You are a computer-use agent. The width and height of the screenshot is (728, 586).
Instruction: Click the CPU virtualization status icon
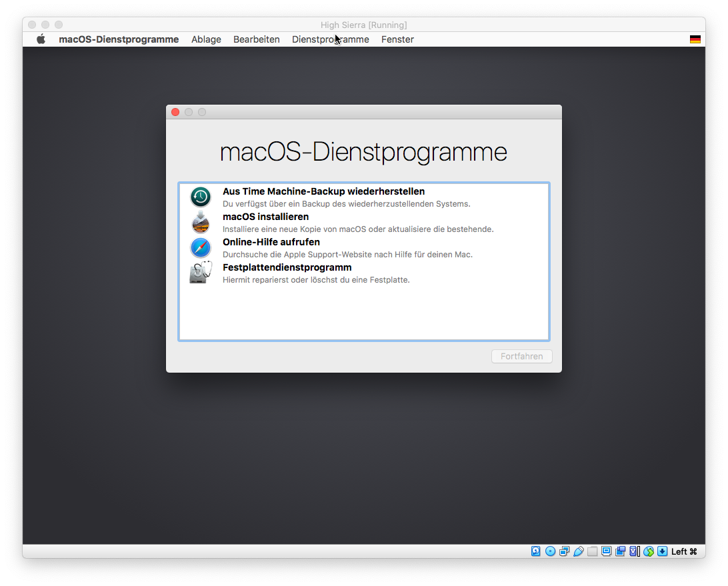634,551
